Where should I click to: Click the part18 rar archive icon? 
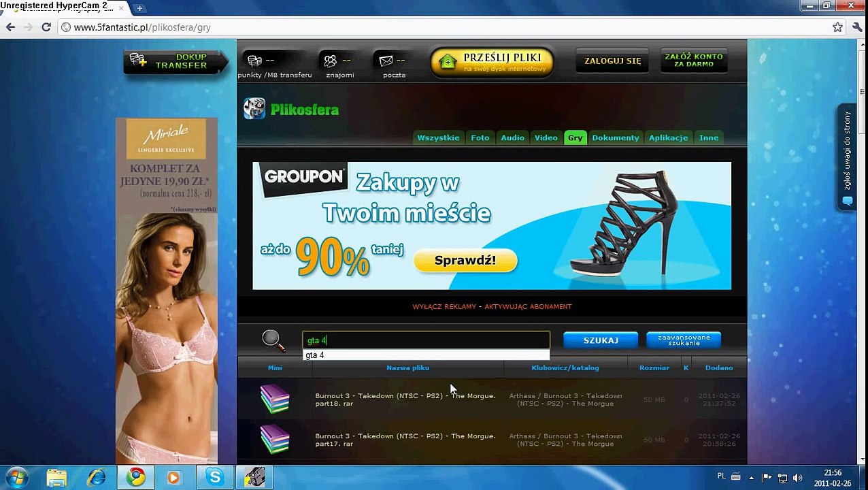pyautogui.click(x=275, y=399)
